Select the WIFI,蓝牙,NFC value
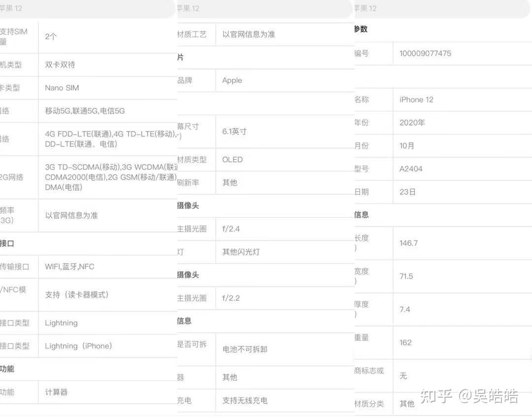The image size is (532, 418). pyautogui.click(x=69, y=267)
